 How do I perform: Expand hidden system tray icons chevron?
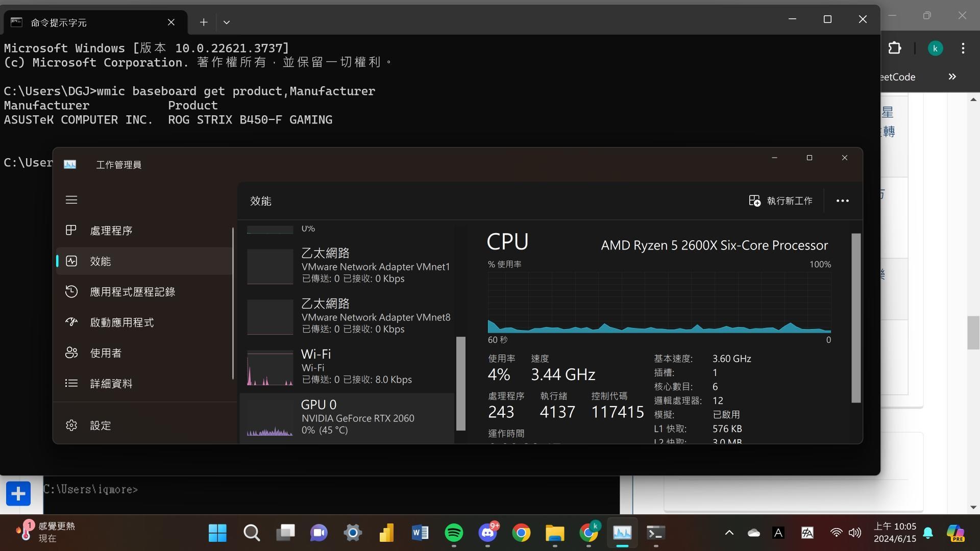(x=729, y=533)
